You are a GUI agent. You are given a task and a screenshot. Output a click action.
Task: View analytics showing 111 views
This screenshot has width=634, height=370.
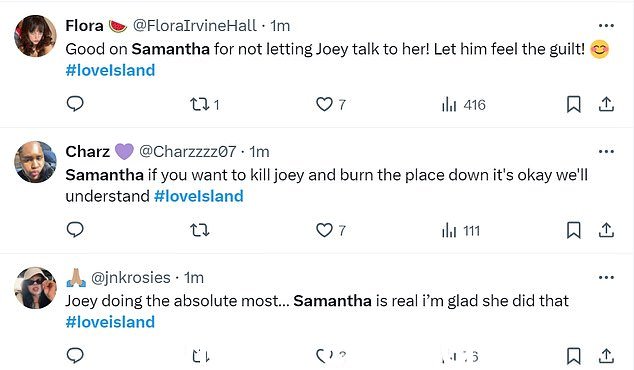461,230
